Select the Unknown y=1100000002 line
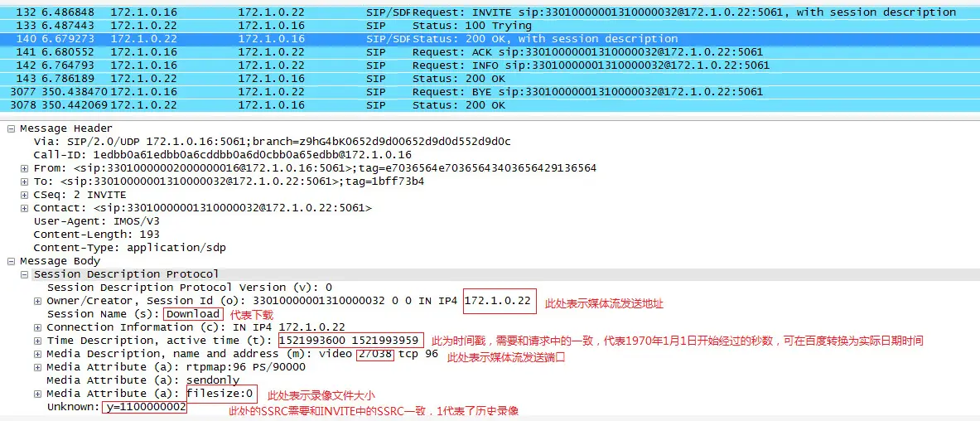Screen dimensions: 980x421 click(116, 407)
